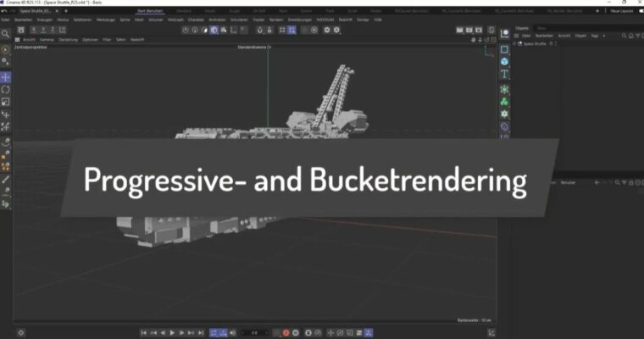644x339 pixels.
Task: Open Object Manager Tags menu
Action: (594, 36)
